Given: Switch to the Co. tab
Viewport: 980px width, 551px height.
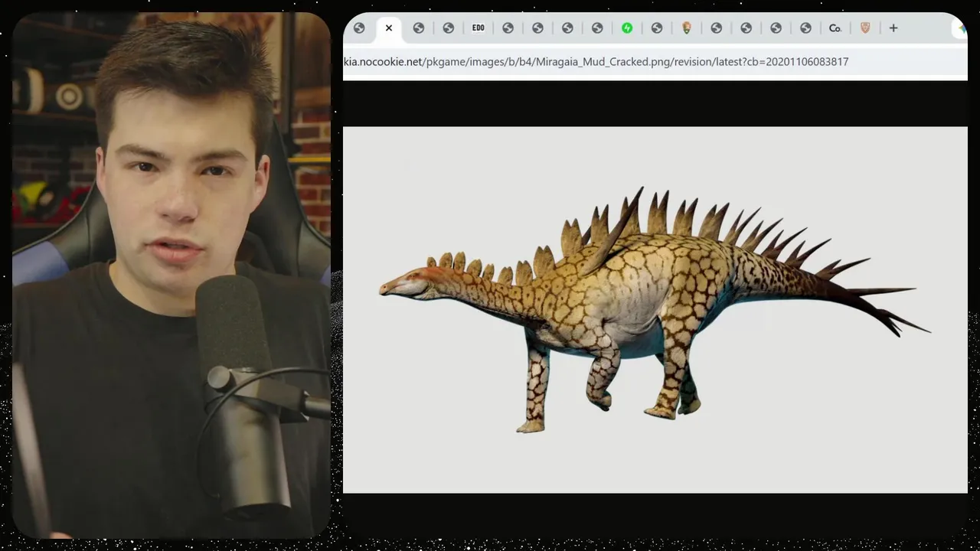Looking at the screenshot, I should coord(835,28).
